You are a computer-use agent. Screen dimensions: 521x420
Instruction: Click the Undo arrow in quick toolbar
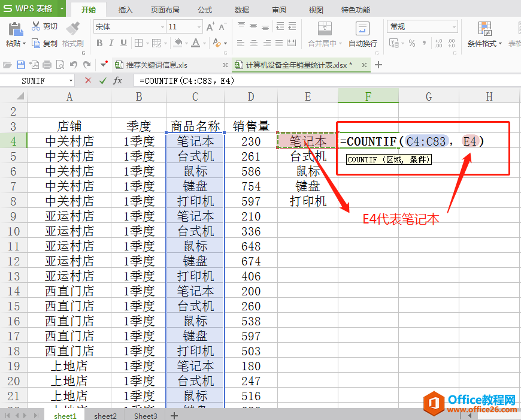click(x=74, y=65)
